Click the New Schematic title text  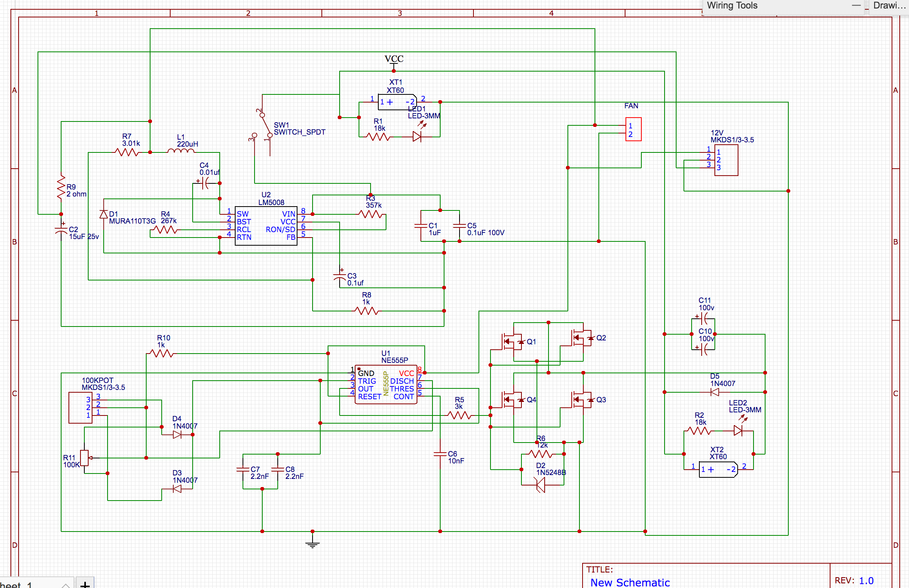(630, 582)
